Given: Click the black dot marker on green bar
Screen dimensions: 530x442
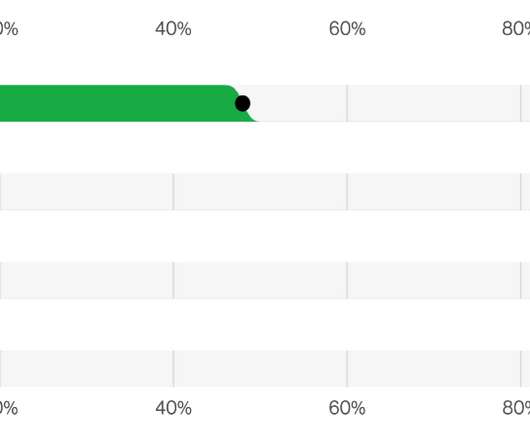Looking at the screenshot, I should point(242,103).
